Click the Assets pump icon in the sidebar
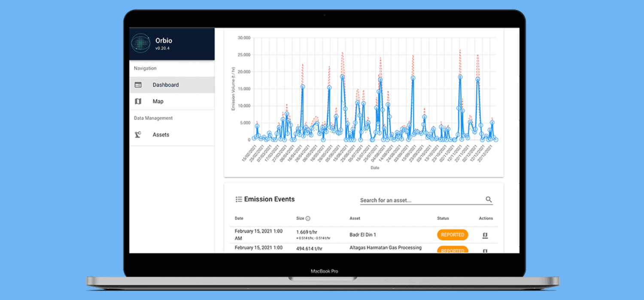 click(138, 135)
